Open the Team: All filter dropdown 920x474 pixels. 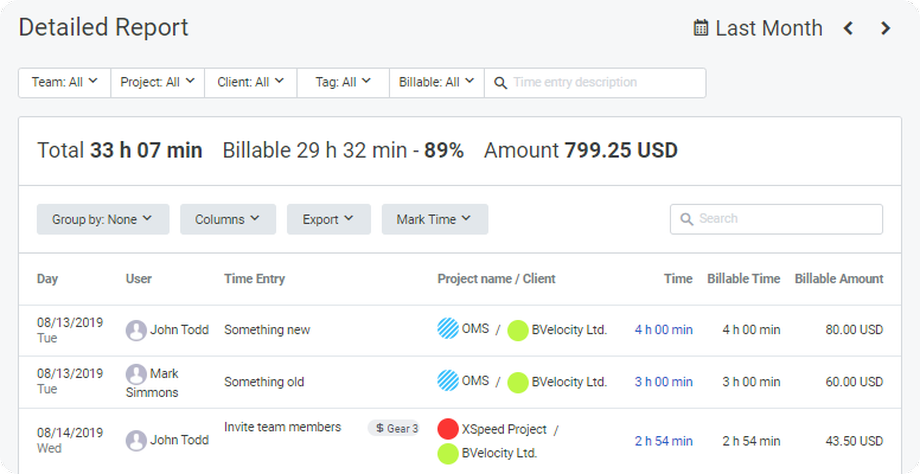tap(65, 82)
